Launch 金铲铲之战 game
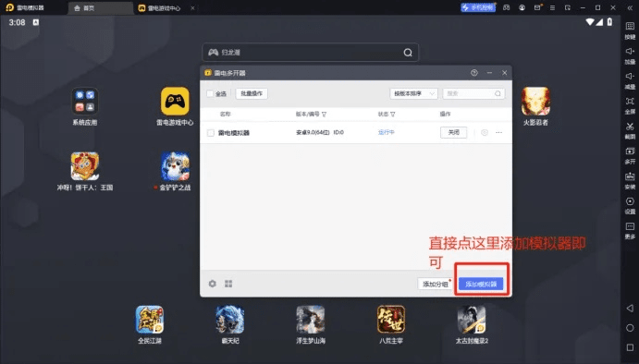Screen dimensions: 639x364 tap(175, 166)
